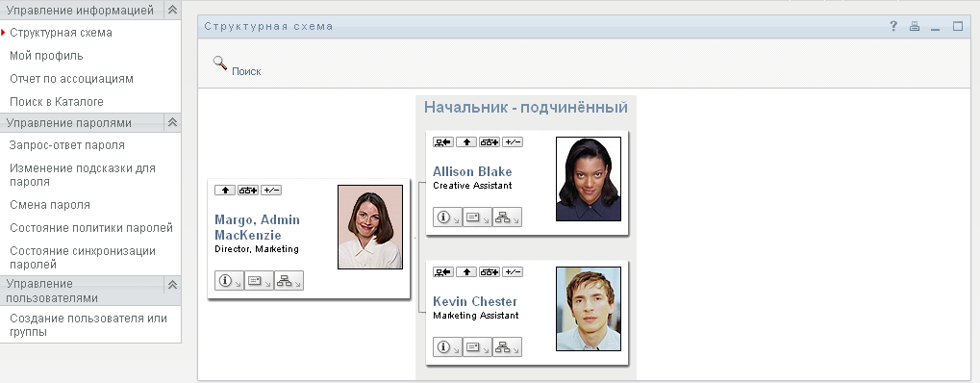
Task: Click the Creative Assistant title text
Action: pos(472,185)
